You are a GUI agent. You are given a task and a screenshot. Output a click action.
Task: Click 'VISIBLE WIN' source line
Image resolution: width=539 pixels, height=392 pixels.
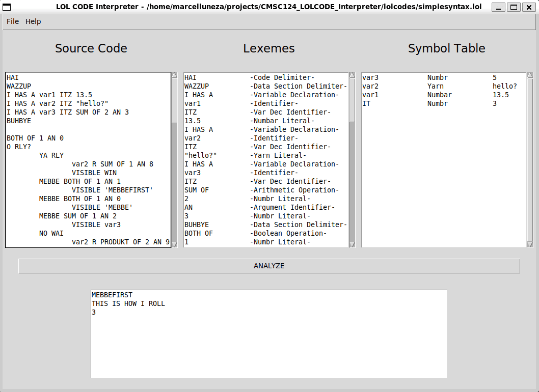[94, 173]
